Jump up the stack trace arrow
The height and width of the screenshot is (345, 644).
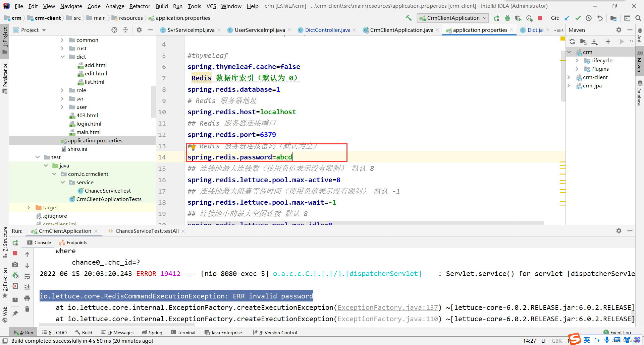(x=27, y=255)
